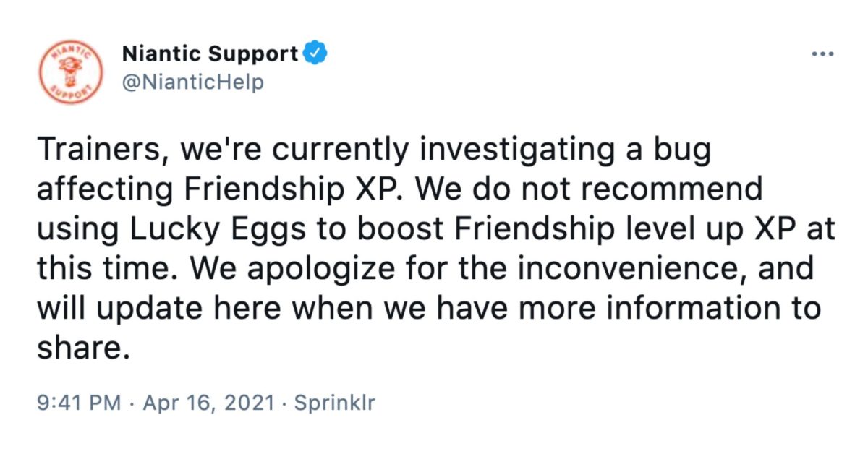
Task: Open the three-dot more options menu
Action: pyautogui.click(x=822, y=56)
